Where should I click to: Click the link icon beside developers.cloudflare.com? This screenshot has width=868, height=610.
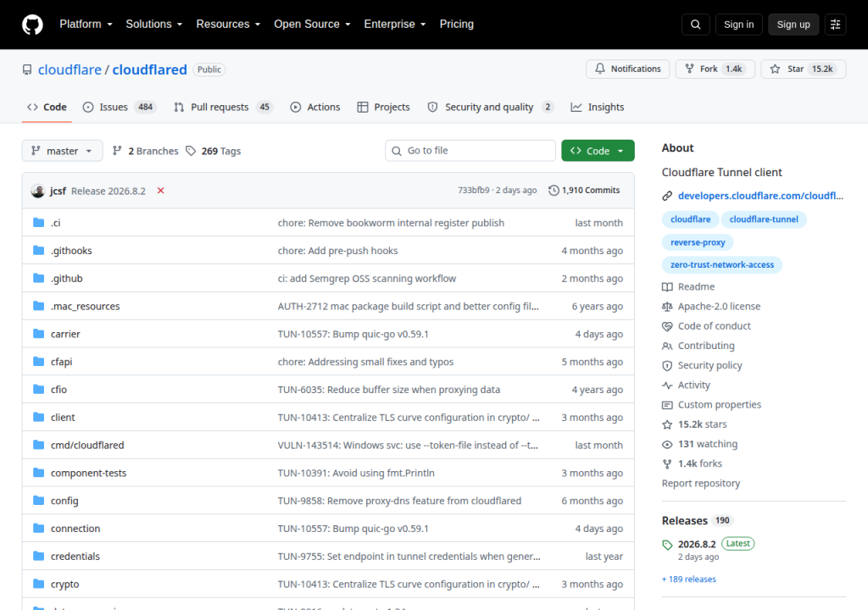pyautogui.click(x=667, y=196)
